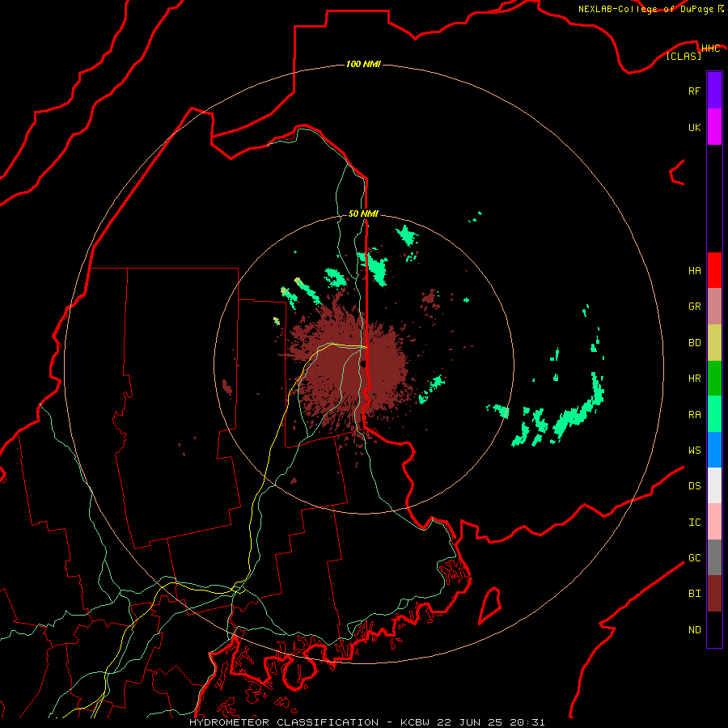Click the purple RF color swatch in legend
Image resolution: width=728 pixels, height=728 pixels.
click(714, 91)
